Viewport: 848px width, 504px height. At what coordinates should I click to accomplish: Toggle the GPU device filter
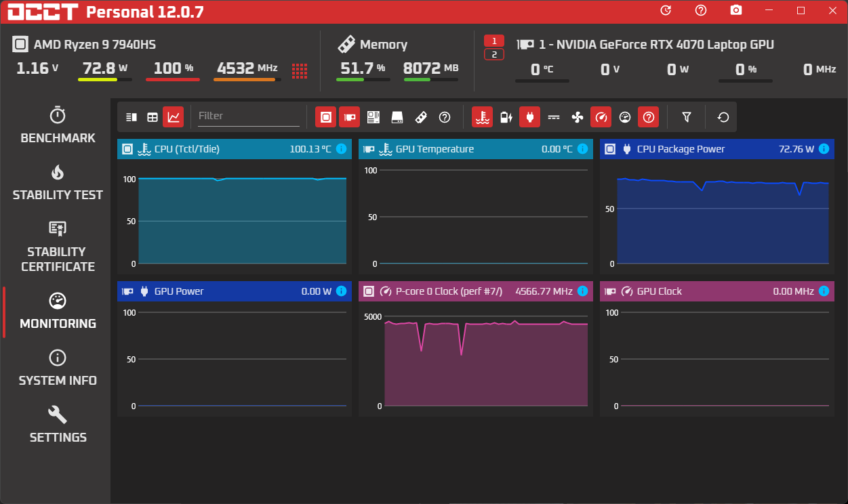349,117
